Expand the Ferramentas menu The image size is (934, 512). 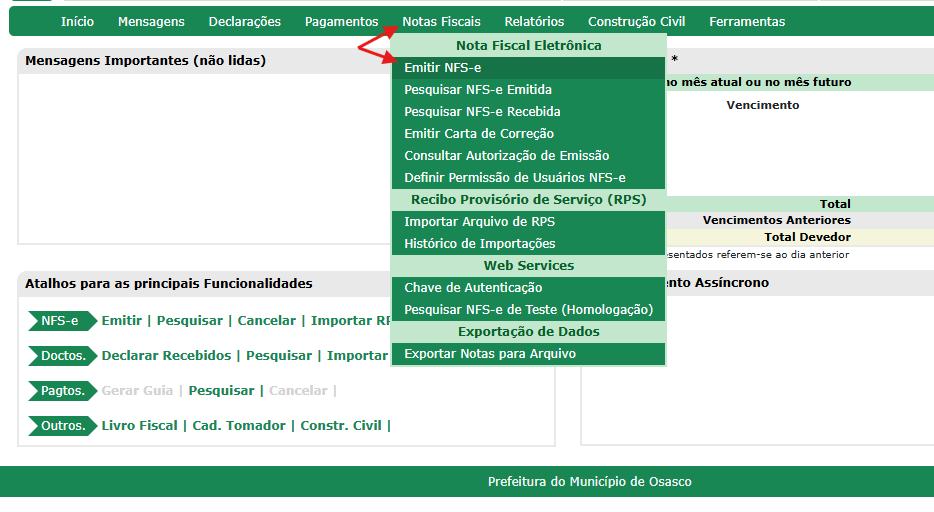pos(747,21)
